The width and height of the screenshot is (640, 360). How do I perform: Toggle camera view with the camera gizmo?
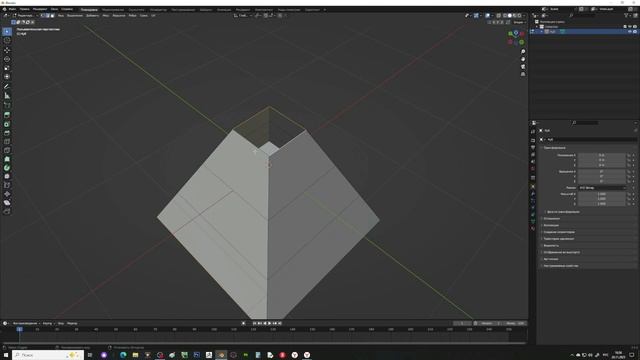coord(523,67)
